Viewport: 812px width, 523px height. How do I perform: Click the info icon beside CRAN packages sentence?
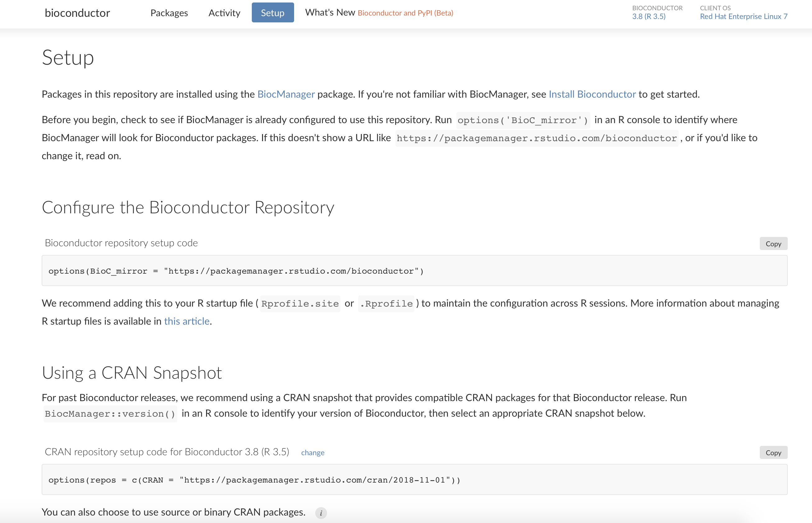tap(321, 513)
